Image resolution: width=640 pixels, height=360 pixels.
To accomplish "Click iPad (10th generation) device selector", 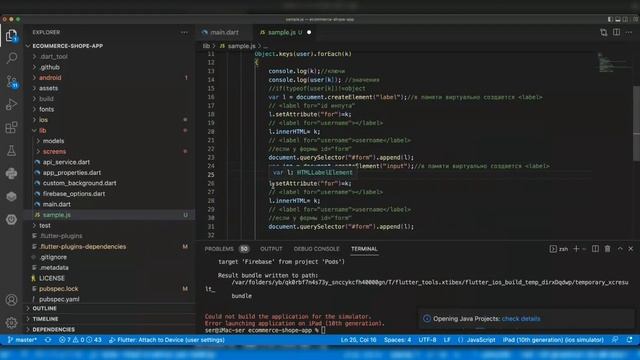I will [553, 340].
